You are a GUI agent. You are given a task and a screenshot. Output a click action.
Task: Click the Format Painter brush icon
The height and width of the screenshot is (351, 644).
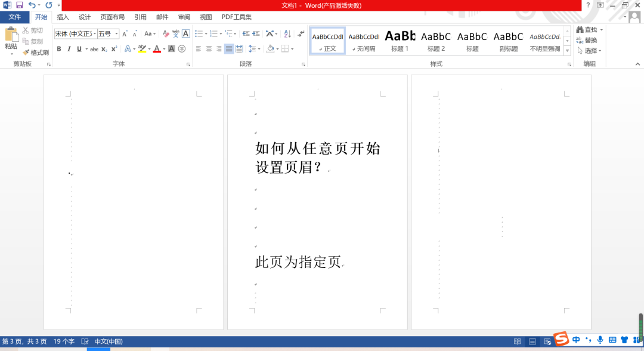pyautogui.click(x=26, y=53)
